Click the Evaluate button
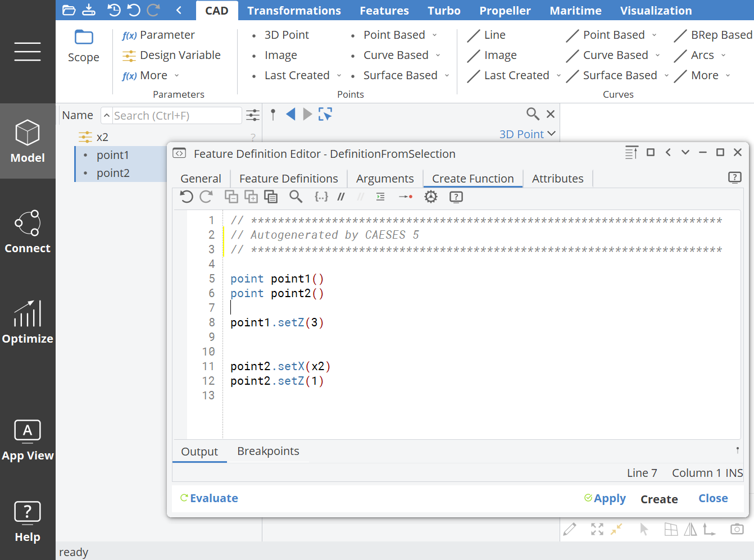The height and width of the screenshot is (560, 754). [x=209, y=498]
